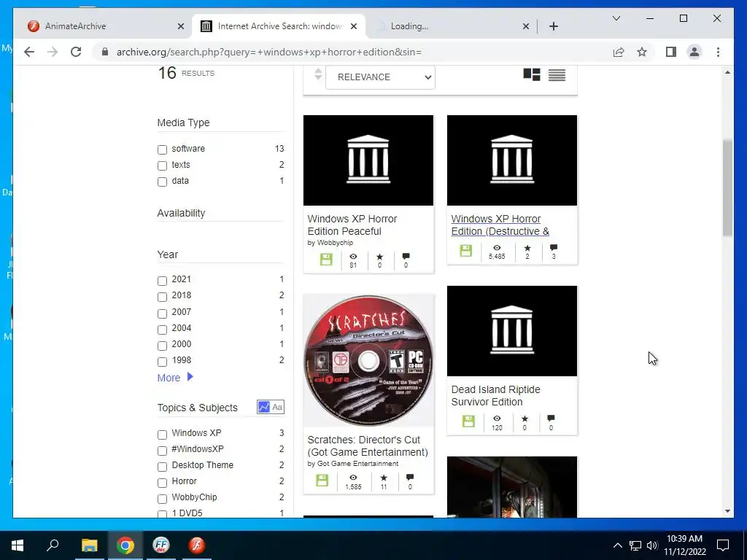Open the tab search chevron
The height and width of the screenshot is (560, 747).
point(616,18)
